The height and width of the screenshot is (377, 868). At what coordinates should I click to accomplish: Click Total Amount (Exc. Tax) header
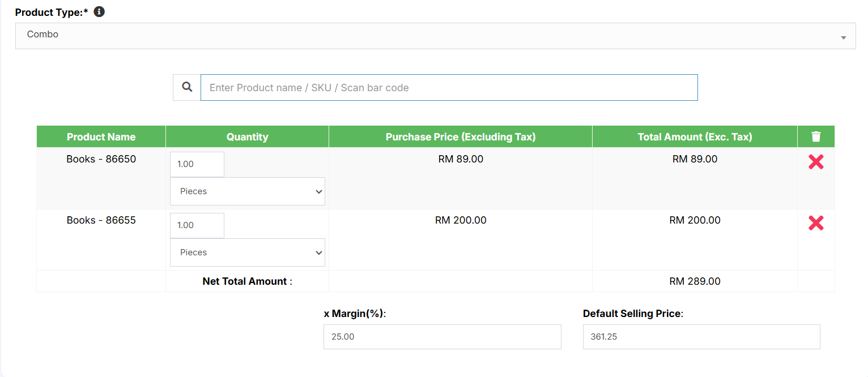click(695, 137)
